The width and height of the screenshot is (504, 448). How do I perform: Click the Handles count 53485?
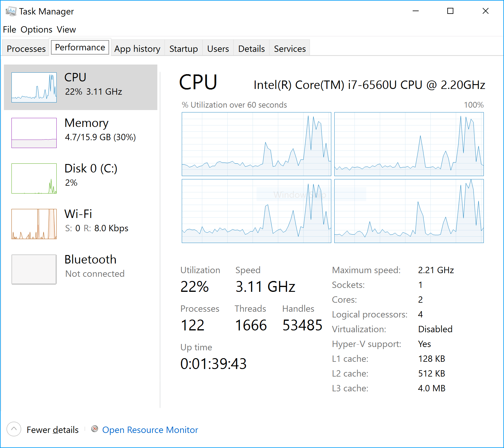302,325
